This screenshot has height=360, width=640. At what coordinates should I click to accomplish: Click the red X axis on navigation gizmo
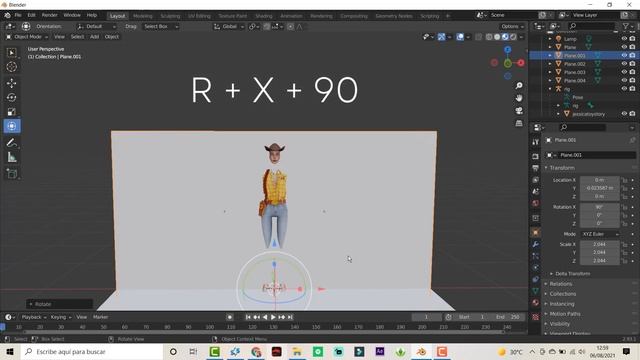click(521, 63)
